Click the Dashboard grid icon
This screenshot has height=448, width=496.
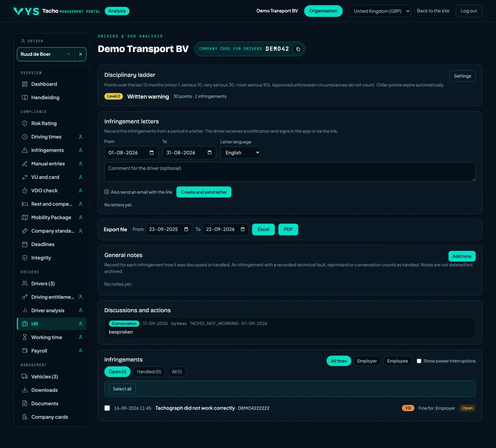[x=25, y=84]
